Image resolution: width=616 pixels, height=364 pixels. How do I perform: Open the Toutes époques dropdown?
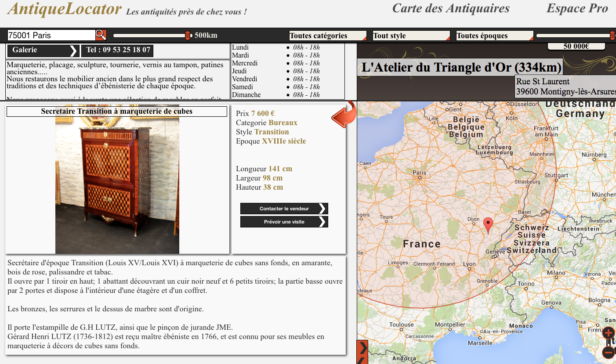coord(494,36)
